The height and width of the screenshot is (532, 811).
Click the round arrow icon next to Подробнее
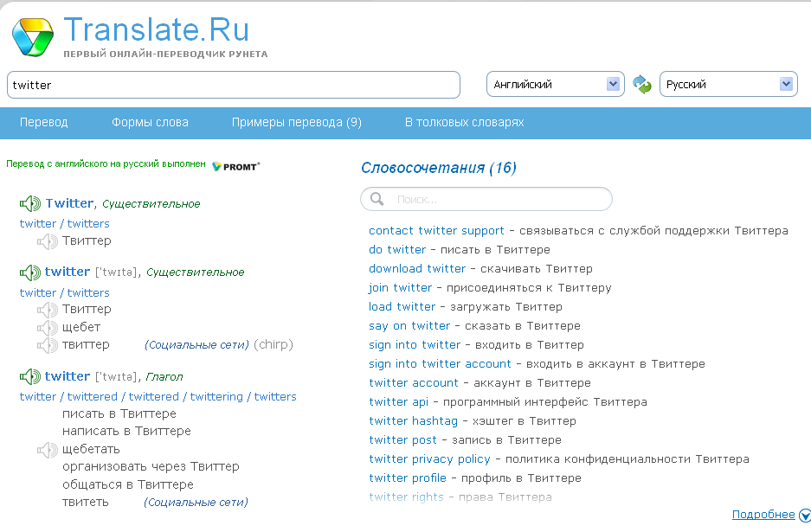point(805,515)
